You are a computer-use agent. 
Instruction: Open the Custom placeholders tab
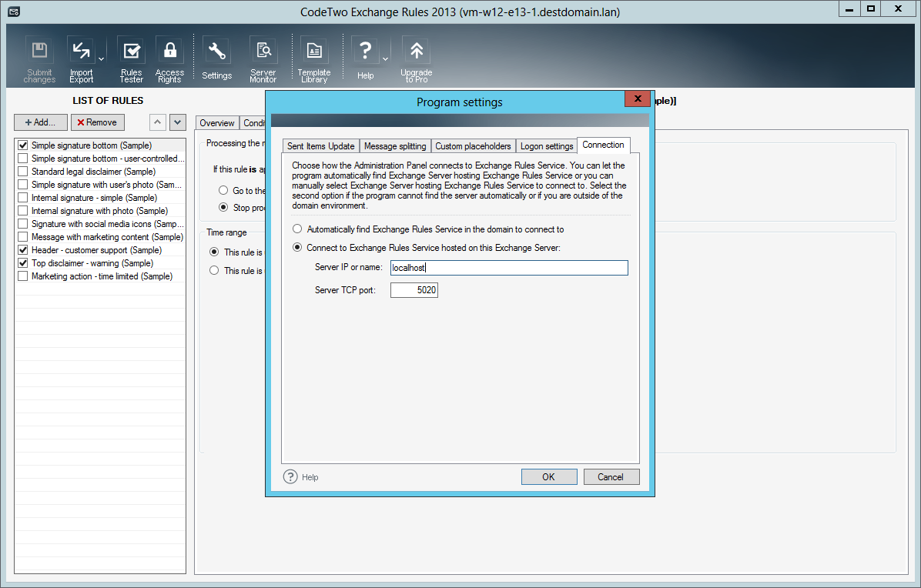tap(473, 146)
